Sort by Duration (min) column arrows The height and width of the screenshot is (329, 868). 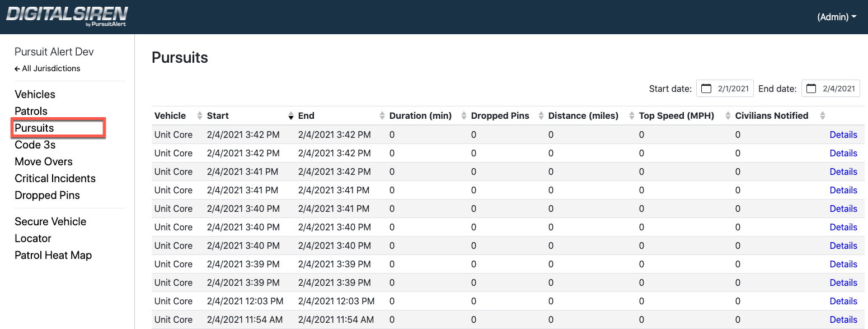[x=464, y=116]
